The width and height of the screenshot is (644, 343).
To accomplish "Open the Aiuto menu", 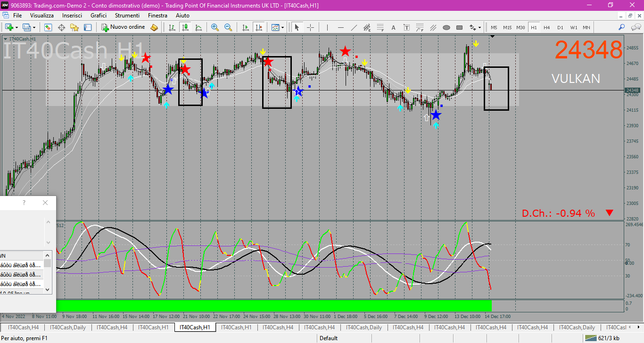I will (182, 16).
